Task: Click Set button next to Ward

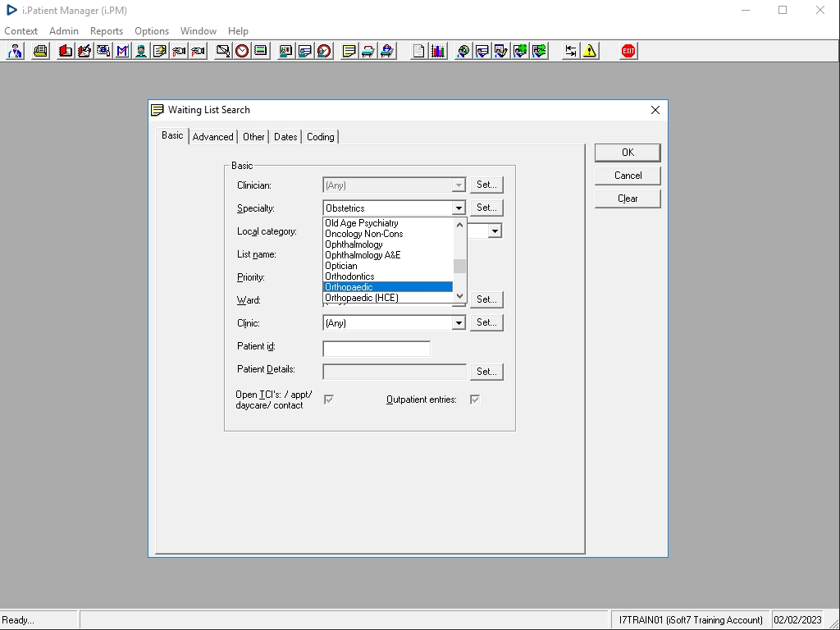Action: pos(486,299)
